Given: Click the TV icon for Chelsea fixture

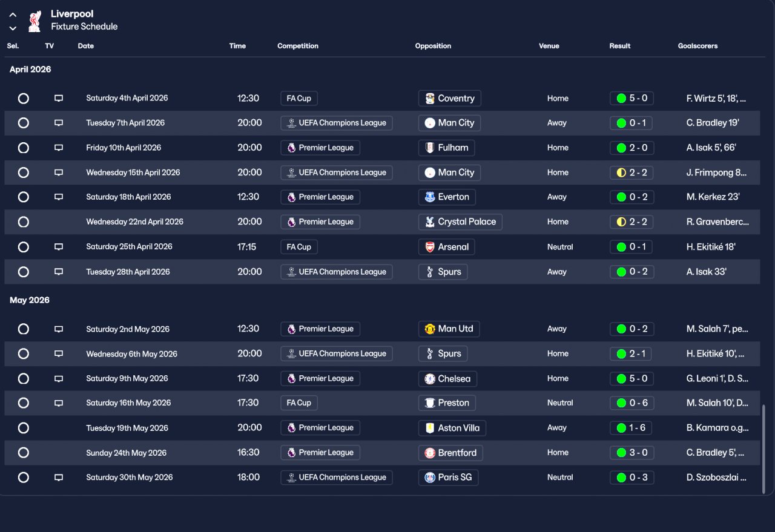Looking at the screenshot, I should [x=59, y=378].
